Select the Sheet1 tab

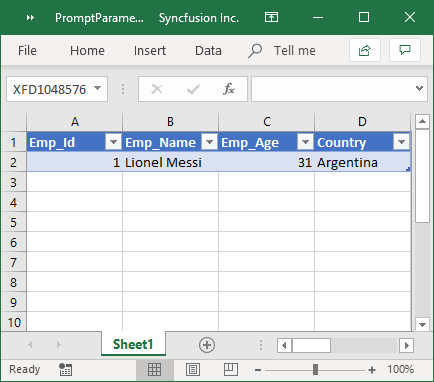click(133, 344)
